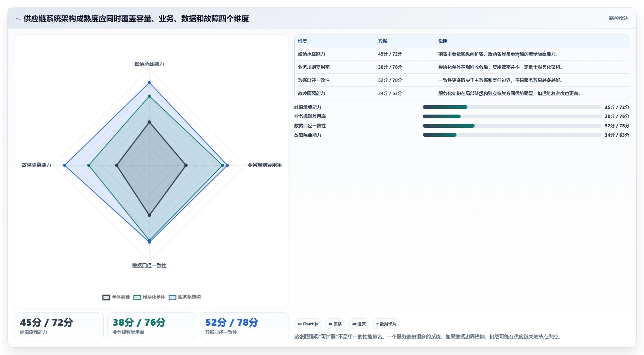
Task: Click the 故障隔离能力 progress bar
Action: [512, 135]
